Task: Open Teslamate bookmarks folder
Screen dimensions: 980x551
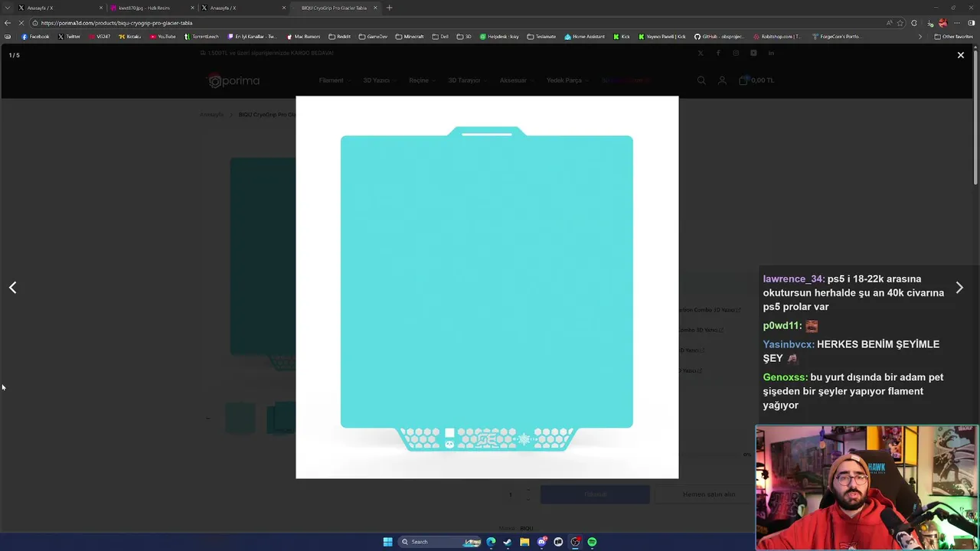Action: pos(541,37)
